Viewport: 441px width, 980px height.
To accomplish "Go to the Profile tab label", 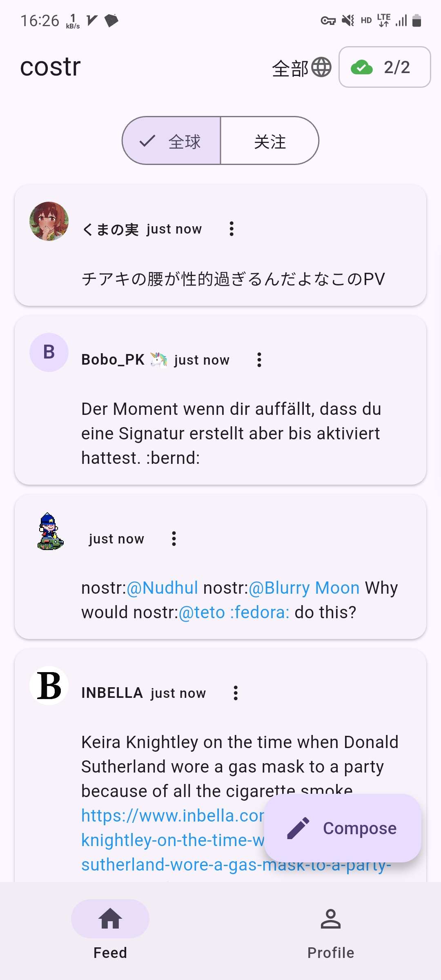I will (331, 953).
